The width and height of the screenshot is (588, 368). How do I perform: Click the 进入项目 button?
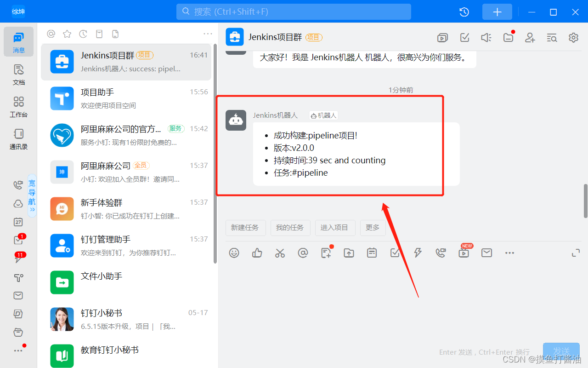pos(334,228)
